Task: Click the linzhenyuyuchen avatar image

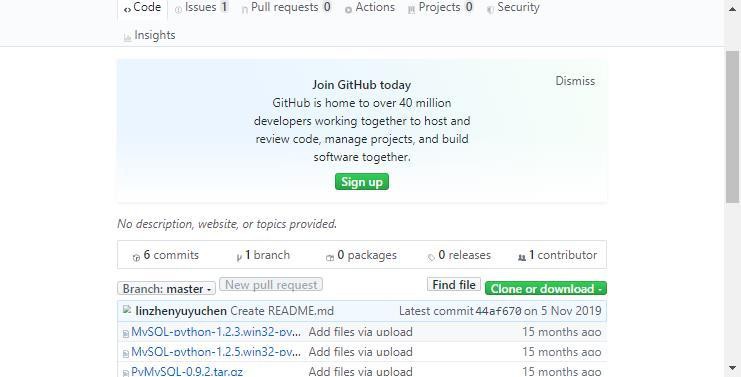Action: (127, 310)
